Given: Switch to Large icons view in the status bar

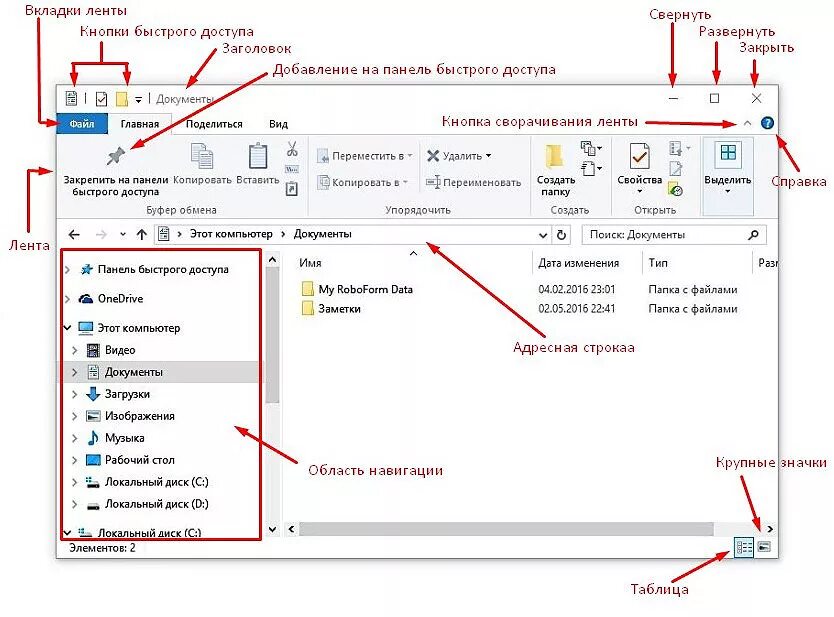Looking at the screenshot, I should pos(764,547).
